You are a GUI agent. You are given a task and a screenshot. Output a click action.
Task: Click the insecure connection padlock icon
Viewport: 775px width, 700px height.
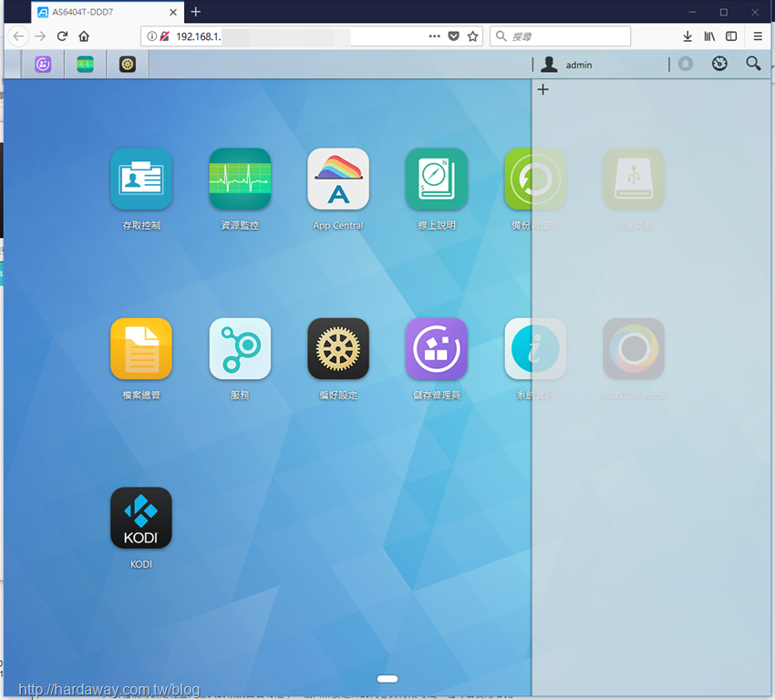click(x=165, y=36)
